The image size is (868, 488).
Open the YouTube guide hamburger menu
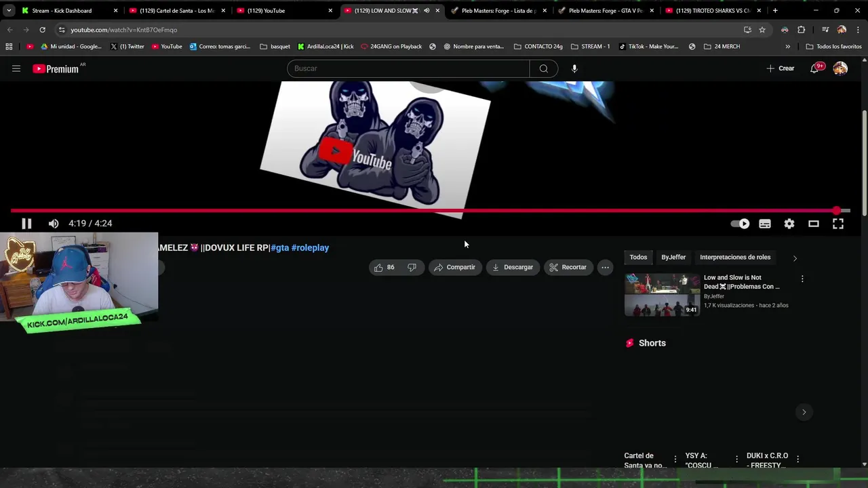point(16,68)
